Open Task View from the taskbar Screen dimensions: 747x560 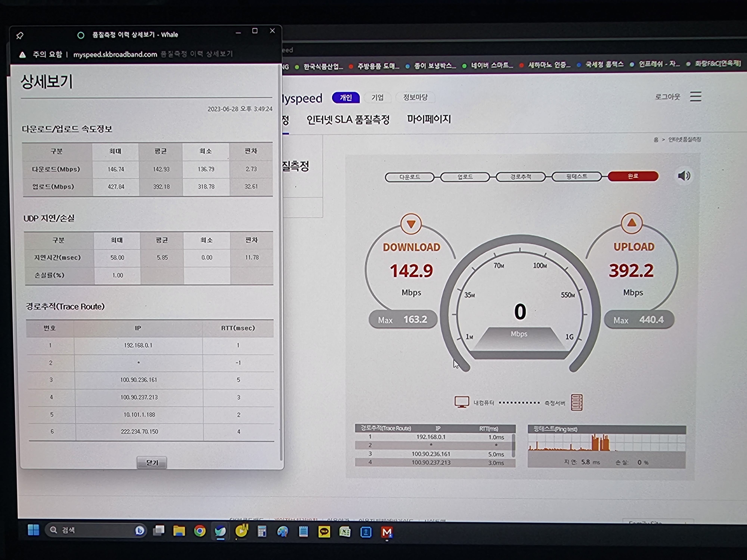coord(158,530)
